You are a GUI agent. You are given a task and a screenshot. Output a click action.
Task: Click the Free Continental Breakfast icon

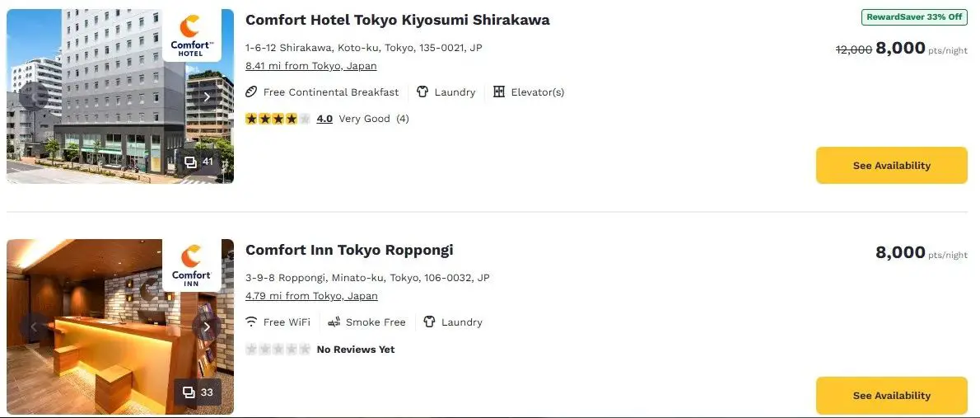pos(252,92)
